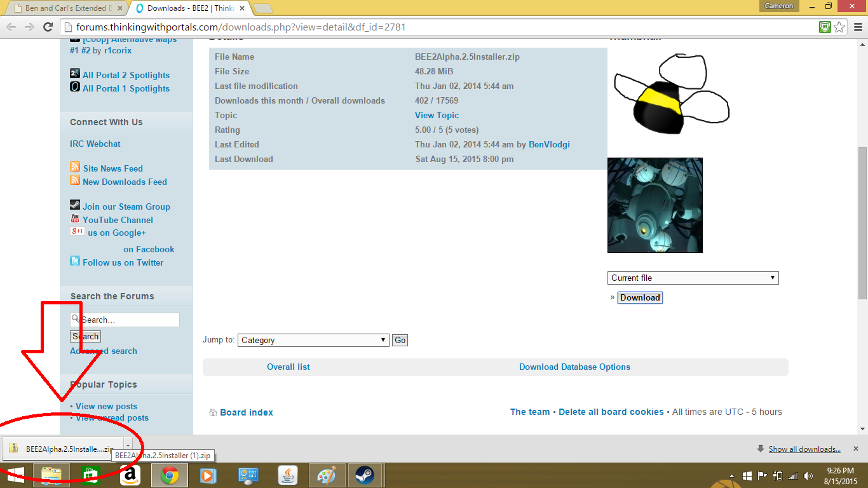
Task: Open All Portal 1 Spotlights
Action: pyautogui.click(x=126, y=88)
